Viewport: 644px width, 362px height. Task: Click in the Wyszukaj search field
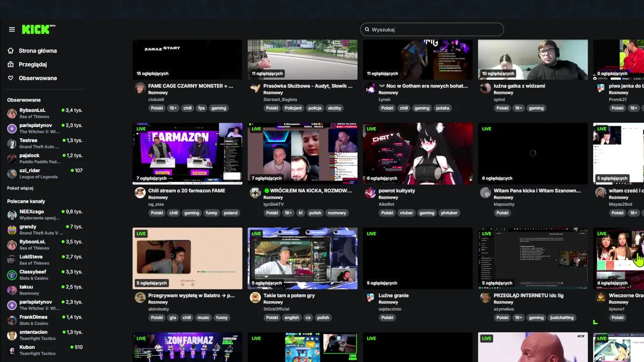(x=432, y=30)
